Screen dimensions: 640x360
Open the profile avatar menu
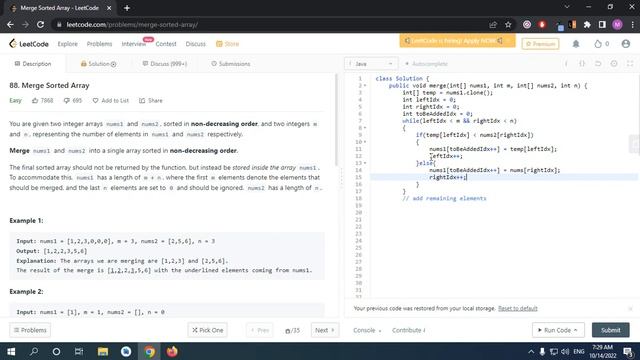(x=625, y=44)
